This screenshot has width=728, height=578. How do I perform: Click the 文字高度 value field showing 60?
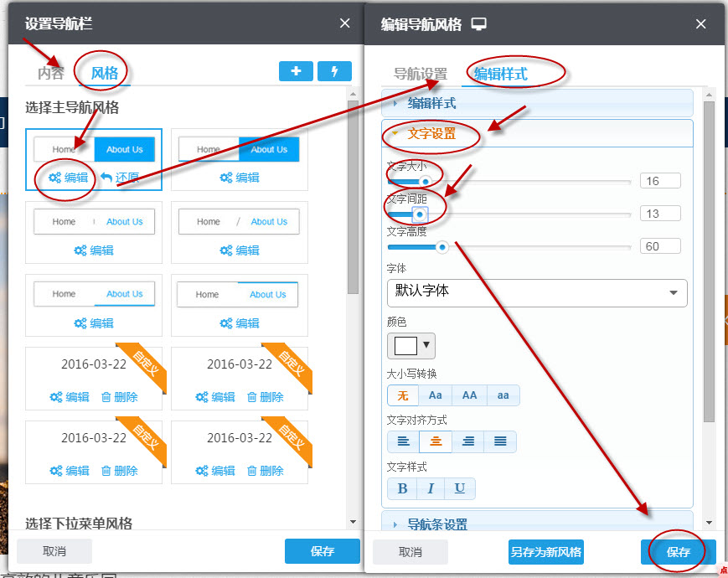(x=659, y=246)
